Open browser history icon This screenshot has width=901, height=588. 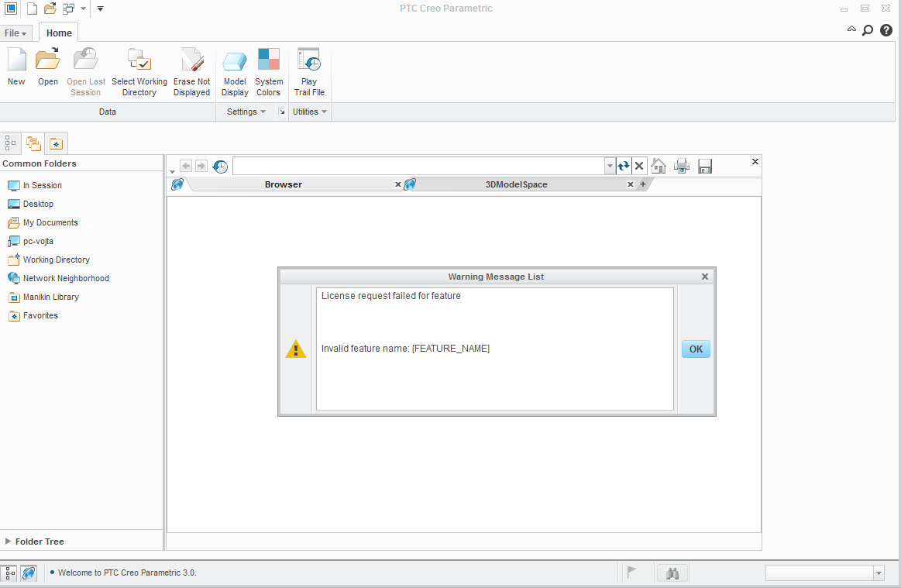click(x=220, y=167)
